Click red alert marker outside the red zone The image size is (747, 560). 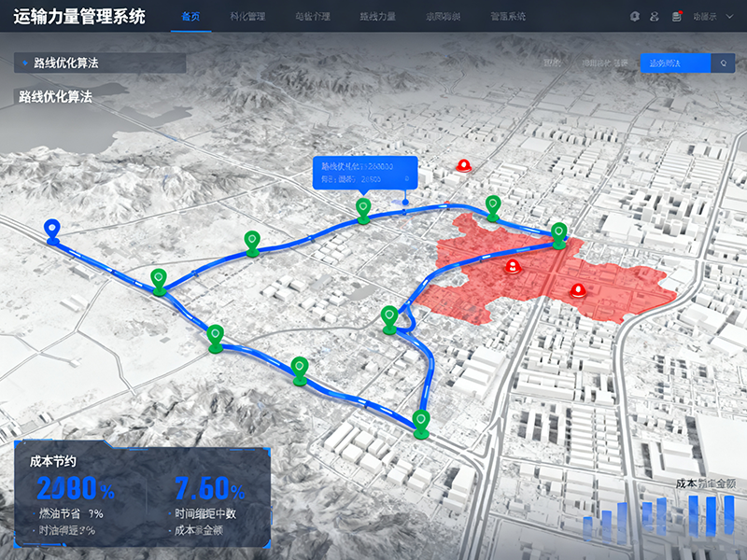(x=463, y=166)
